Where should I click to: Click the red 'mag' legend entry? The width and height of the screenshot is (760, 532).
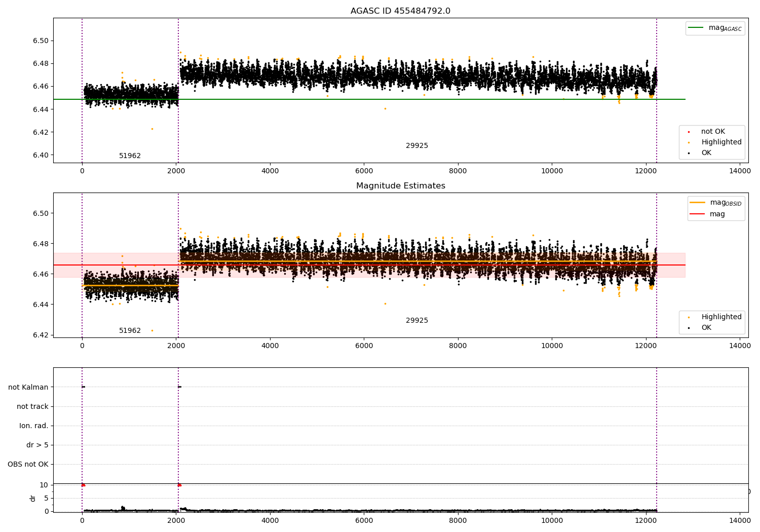[x=717, y=214]
